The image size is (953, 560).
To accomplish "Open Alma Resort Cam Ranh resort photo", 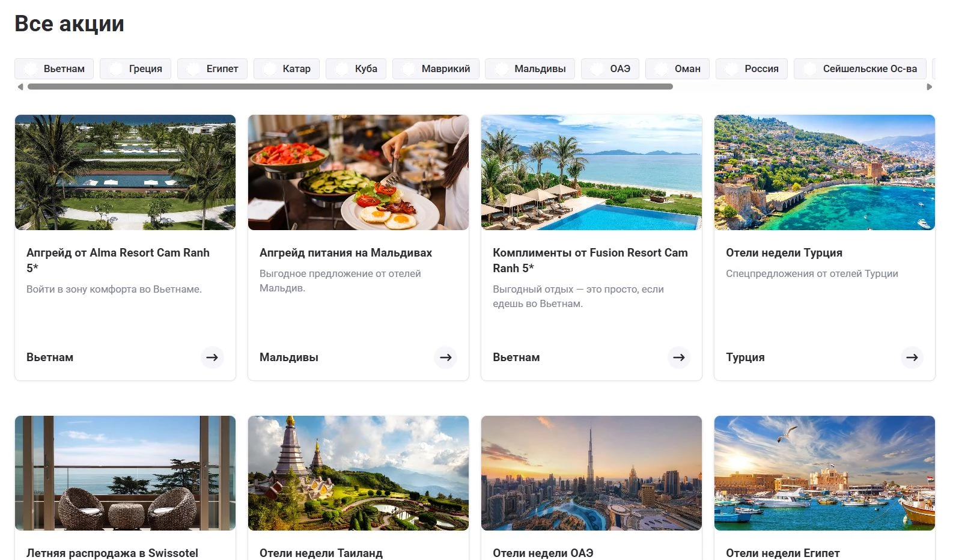I will (125, 172).
